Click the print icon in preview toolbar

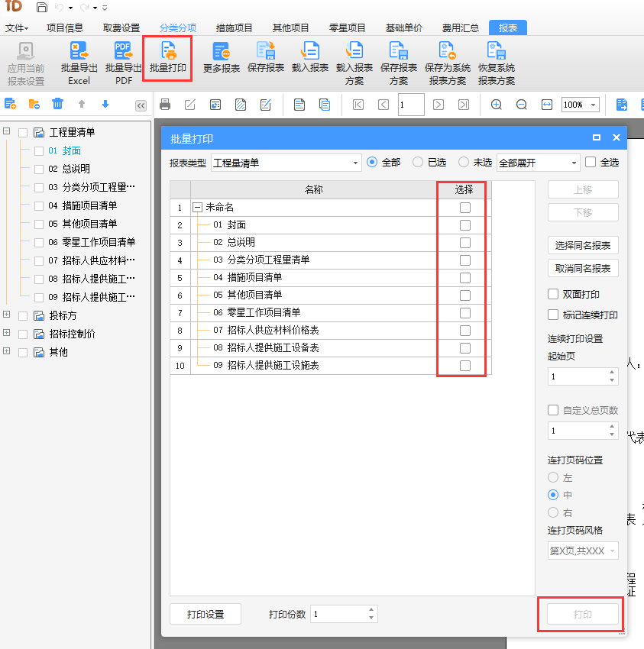click(x=165, y=104)
